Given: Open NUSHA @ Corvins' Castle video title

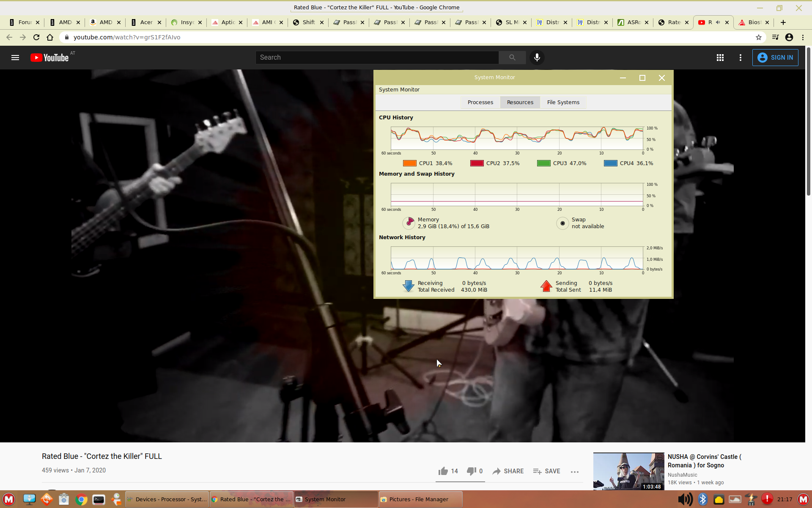Looking at the screenshot, I should [x=704, y=461].
